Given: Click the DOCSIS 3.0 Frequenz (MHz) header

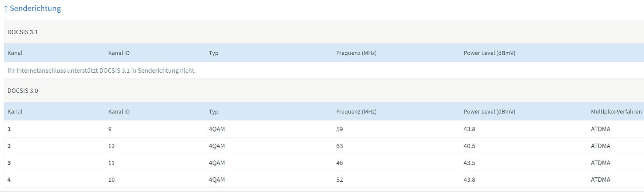Looking at the screenshot, I should (356, 112).
